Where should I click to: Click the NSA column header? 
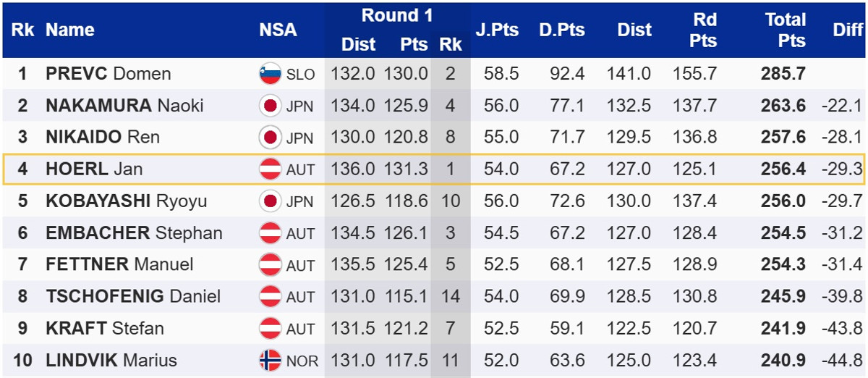[278, 30]
